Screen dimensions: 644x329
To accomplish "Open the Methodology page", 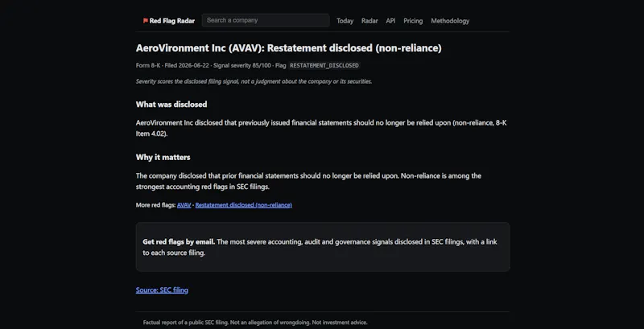I will 450,20.
